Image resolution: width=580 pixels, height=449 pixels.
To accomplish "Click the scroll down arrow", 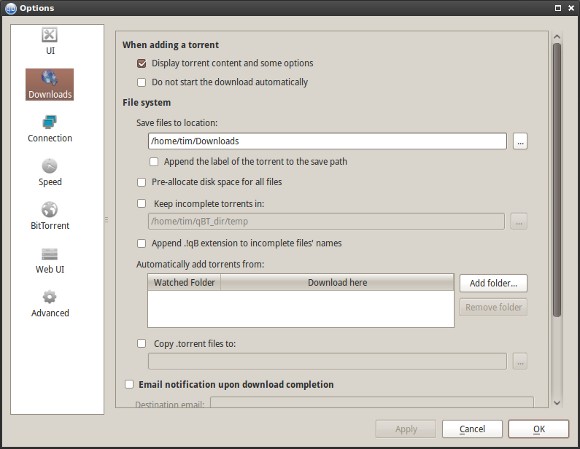I will (x=557, y=403).
